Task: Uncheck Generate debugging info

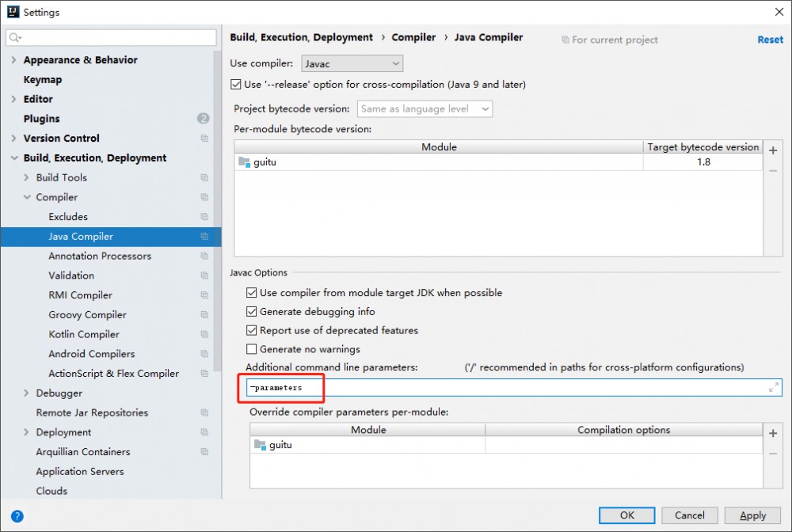Action: (x=252, y=311)
